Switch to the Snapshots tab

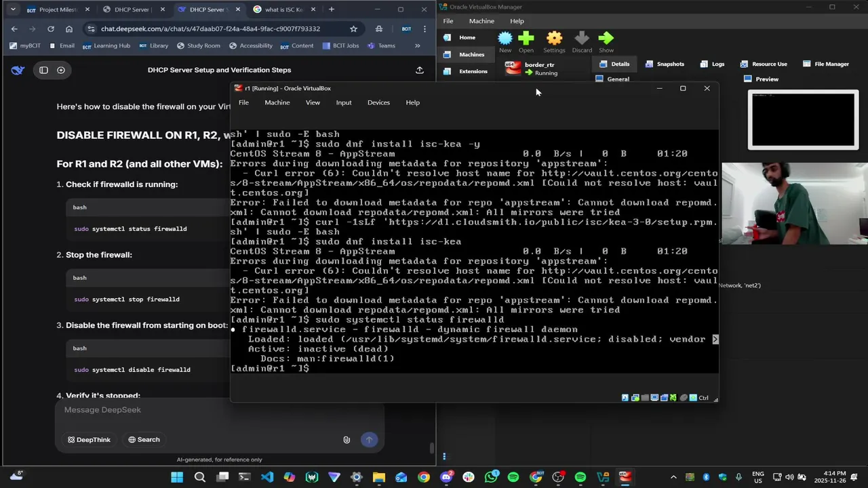pyautogui.click(x=665, y=64)
